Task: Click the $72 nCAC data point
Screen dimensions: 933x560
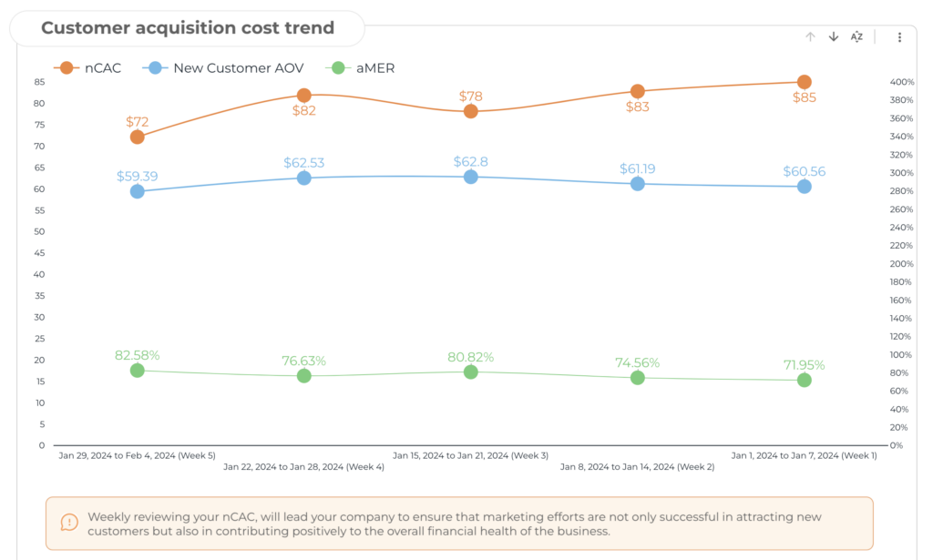Action: pyautogui.click(x=138, y=137)
